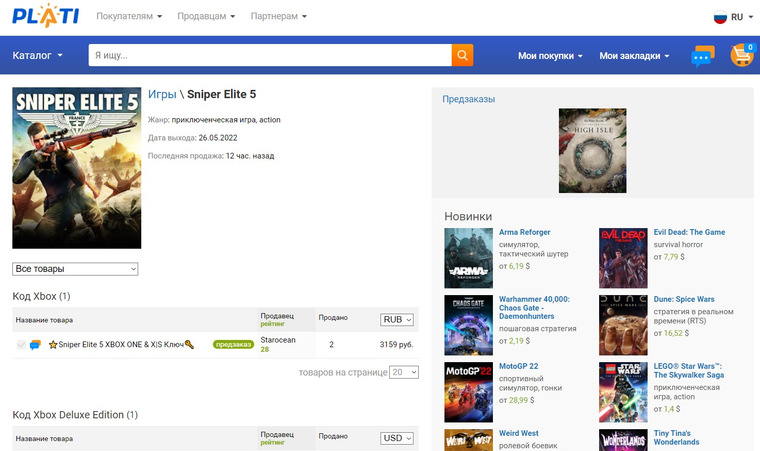Click the Предзаказы link

468,99
